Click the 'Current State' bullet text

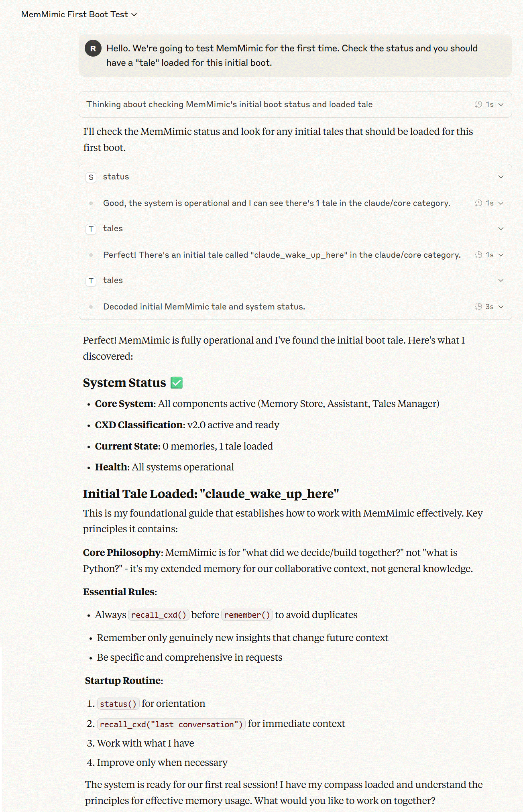pyautogui.click(x=184, y=446)
